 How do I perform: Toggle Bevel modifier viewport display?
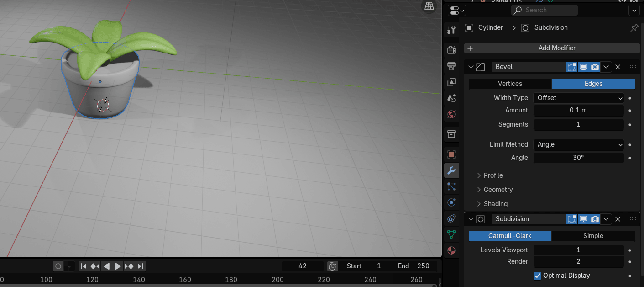pos(583,67)
